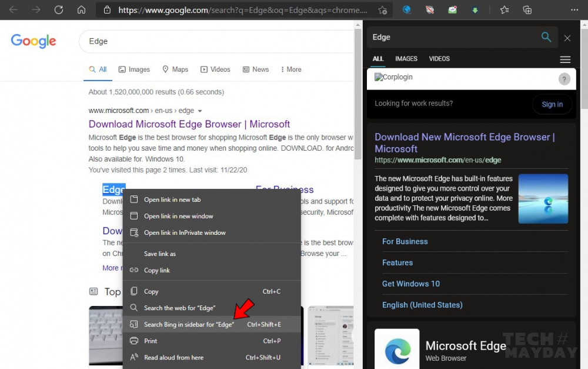Click the Sign in button
This screenshot has height=369, width=588.
(x=552, y=104)
